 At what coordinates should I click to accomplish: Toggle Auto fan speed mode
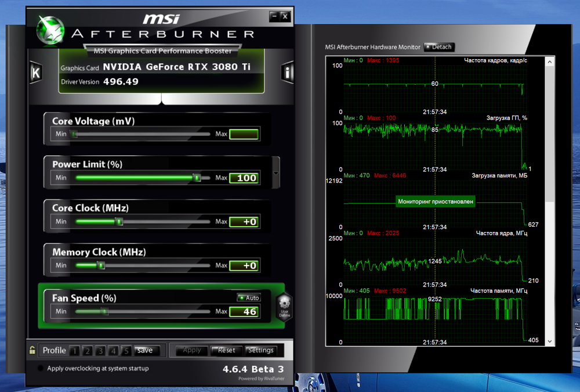(249, 297)
